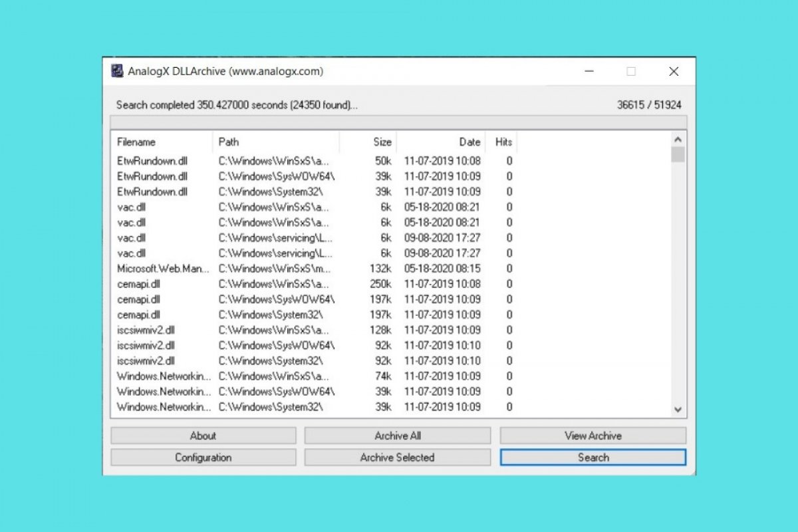Sort list by the Path column header
798x532 pixels.
pos(276,142)
